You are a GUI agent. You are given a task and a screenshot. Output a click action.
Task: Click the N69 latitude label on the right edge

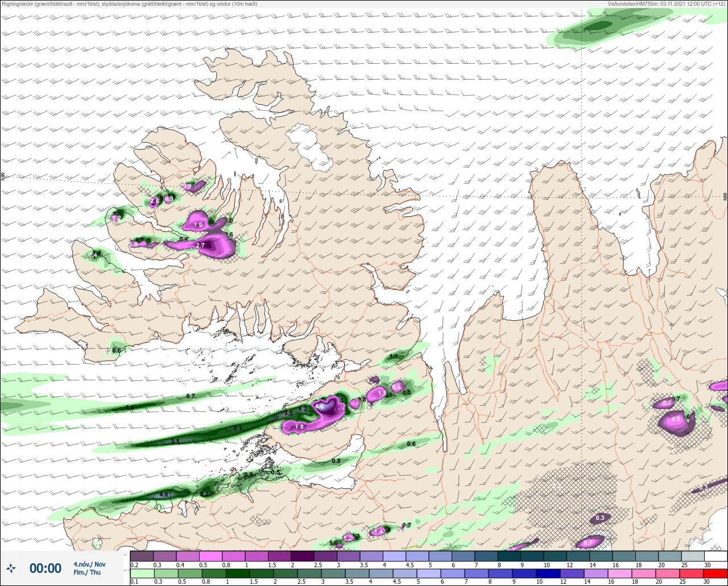pos(725,196)
